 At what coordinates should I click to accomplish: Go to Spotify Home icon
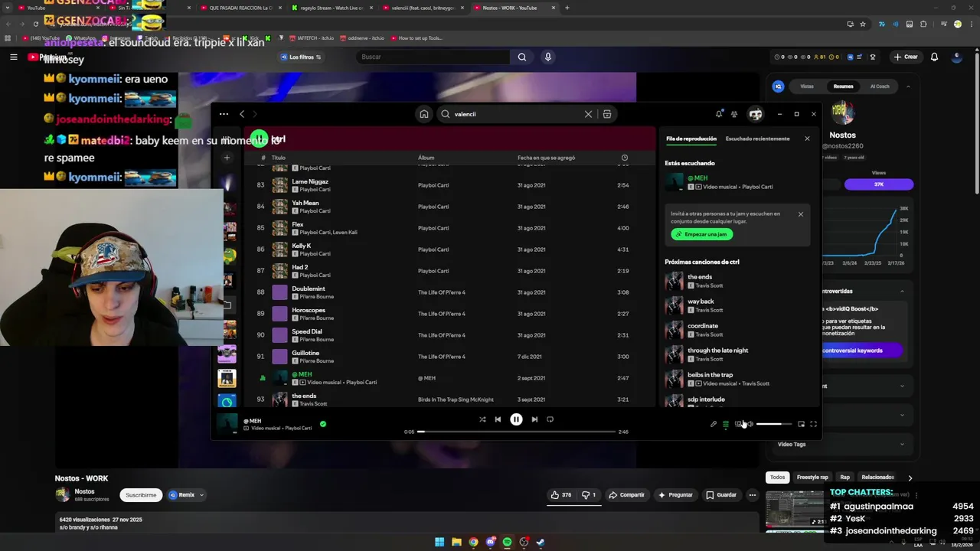pyautogui.click(x=423, y=114)
